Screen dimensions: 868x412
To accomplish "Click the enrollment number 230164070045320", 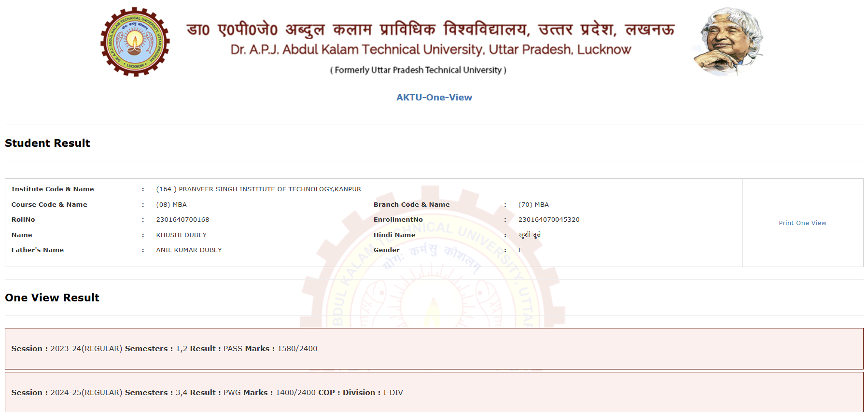I will pos(549,220).
